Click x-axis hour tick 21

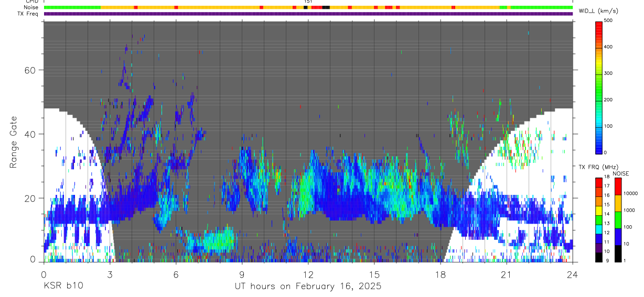click(x=507, y=273)
